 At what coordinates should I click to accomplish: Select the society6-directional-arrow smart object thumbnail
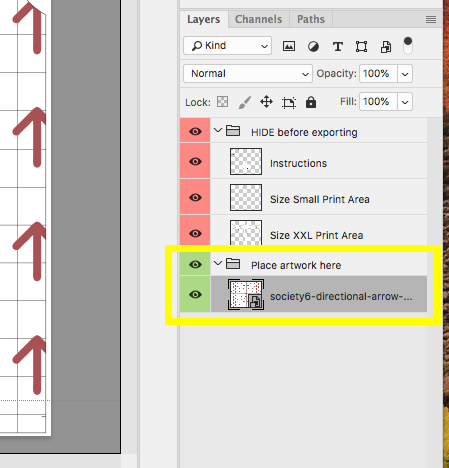246,294
